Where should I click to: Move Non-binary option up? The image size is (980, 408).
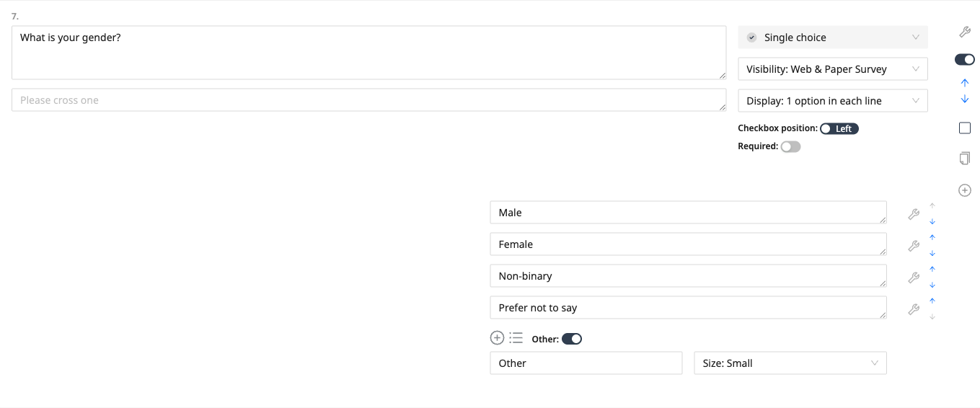tap(932, 269)
